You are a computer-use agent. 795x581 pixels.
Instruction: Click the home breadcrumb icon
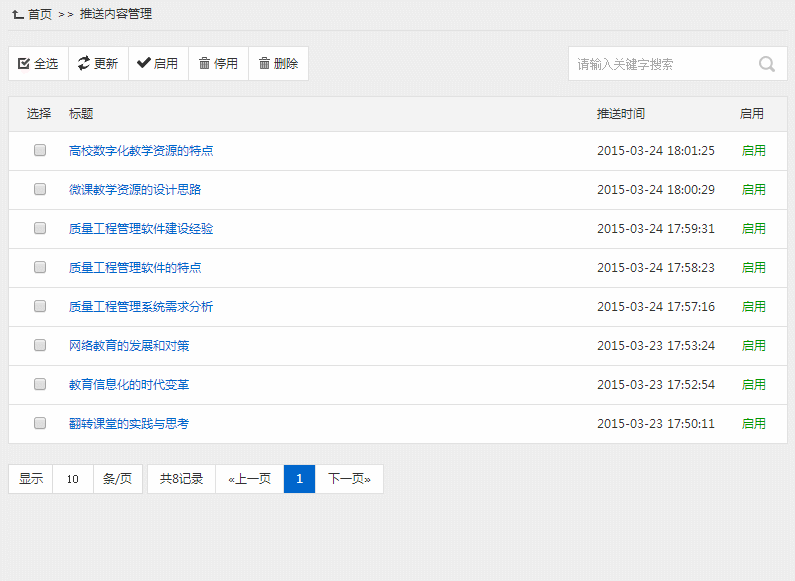17,15
